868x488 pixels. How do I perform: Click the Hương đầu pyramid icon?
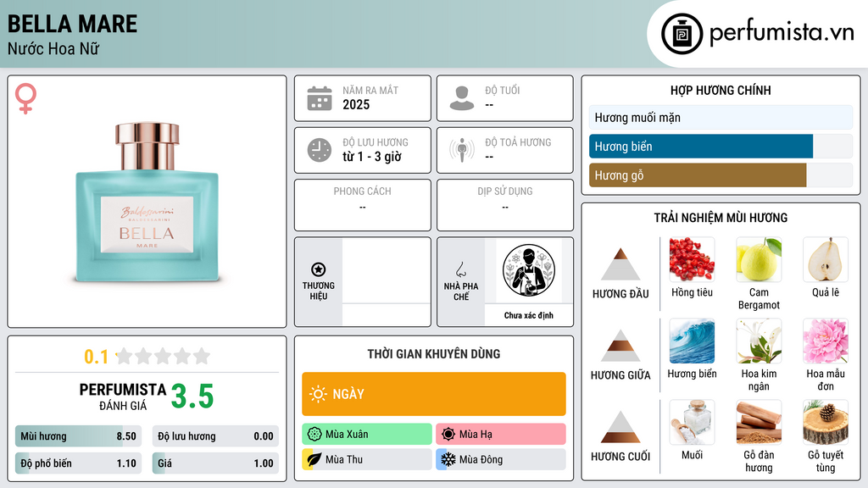[x=620, y=264]
